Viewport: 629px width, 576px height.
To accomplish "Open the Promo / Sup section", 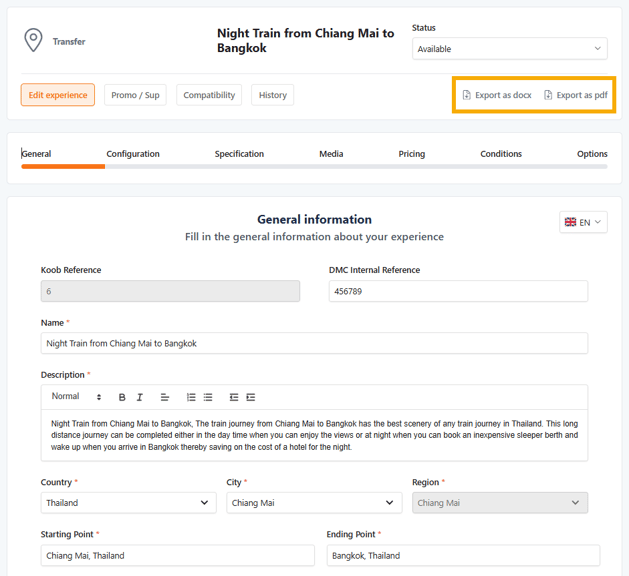I will click(x=135, y=95).
